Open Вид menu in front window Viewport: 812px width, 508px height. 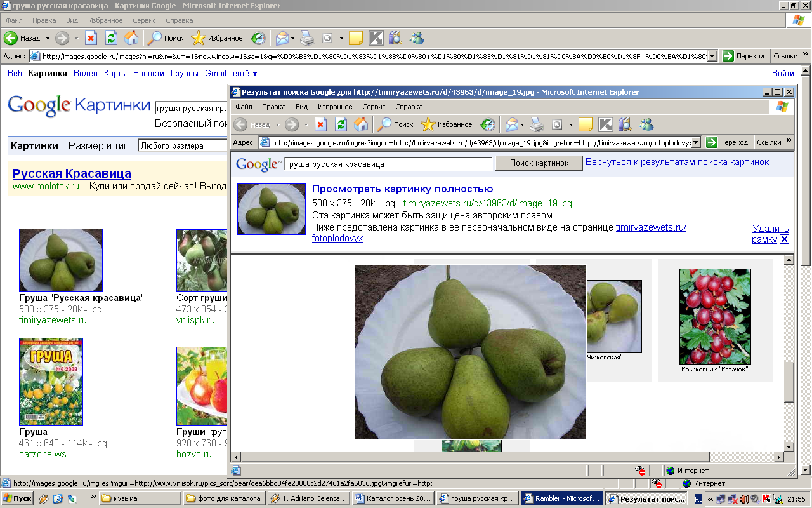coord(302,107)
